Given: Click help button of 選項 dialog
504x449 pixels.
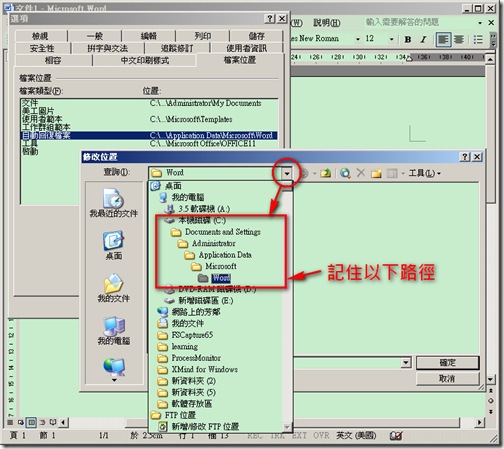Looking at the screenshot, I should pos(270,19).
